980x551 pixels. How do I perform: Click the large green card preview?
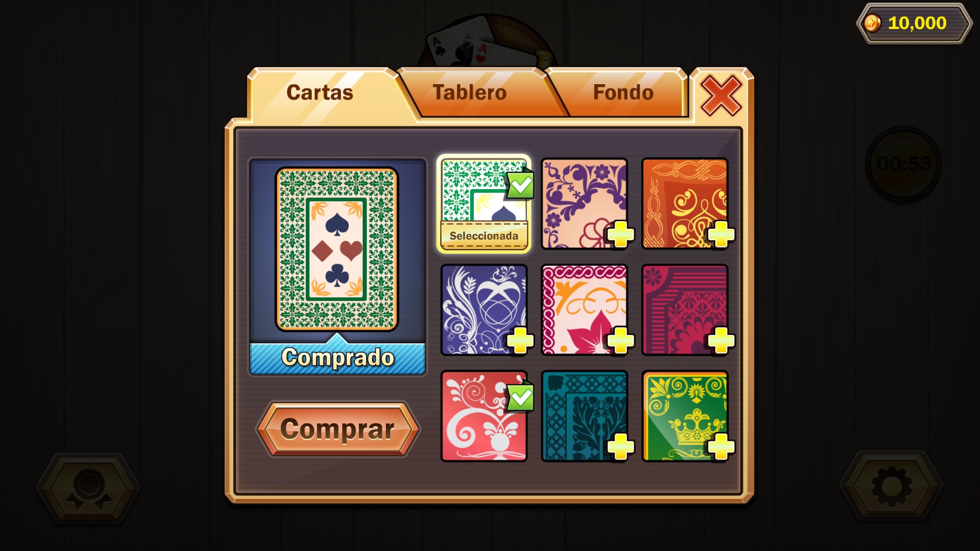pyautogui.click(x=337, y=249)
